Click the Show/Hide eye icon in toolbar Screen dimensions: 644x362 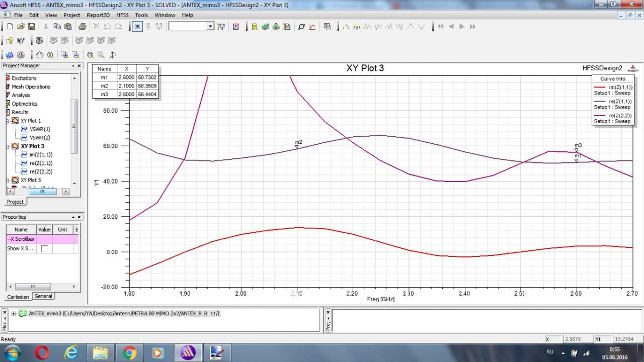click(x=39, y=41)
